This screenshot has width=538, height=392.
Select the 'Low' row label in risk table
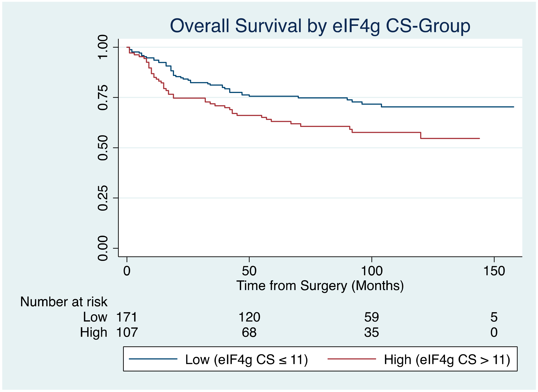tap(95, 317)
